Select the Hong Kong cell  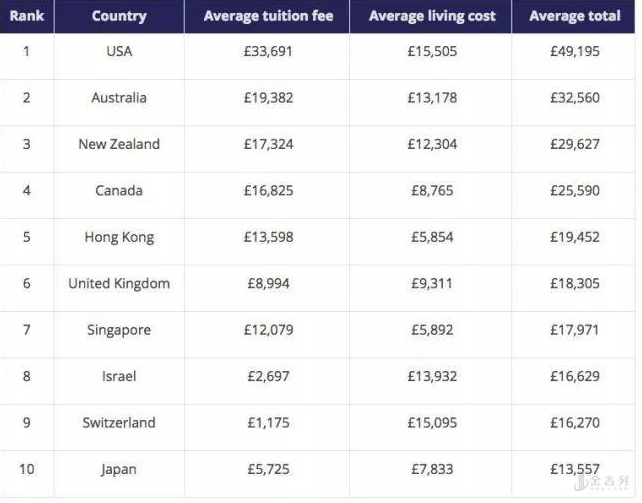(x=119, y=237)
